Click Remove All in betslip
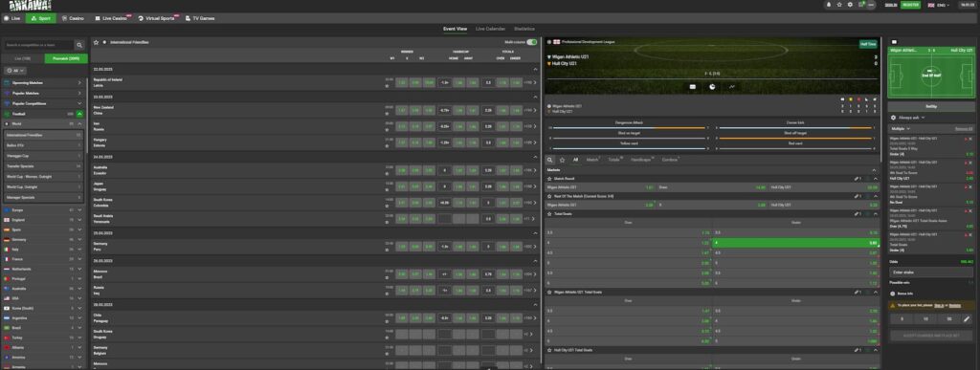 pyautogui.click(x=964, y=128)
